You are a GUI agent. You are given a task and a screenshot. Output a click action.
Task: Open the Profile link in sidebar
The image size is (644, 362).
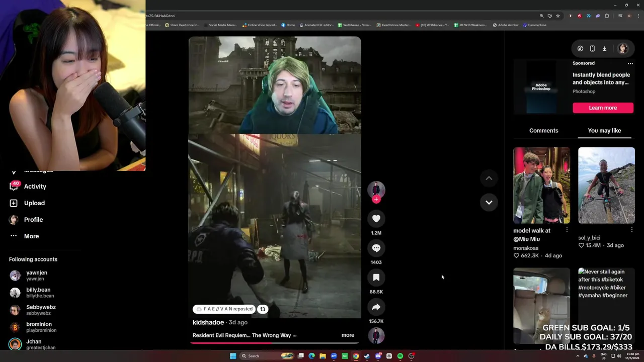tap(33, 220)
